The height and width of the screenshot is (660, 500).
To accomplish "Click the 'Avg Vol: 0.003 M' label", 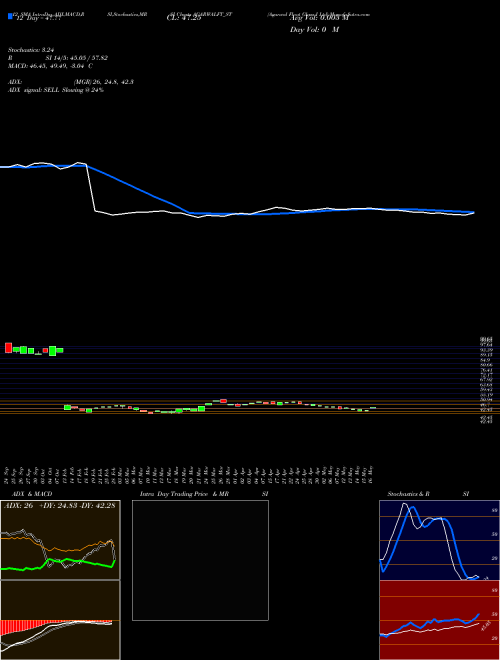I will (319, 18).
